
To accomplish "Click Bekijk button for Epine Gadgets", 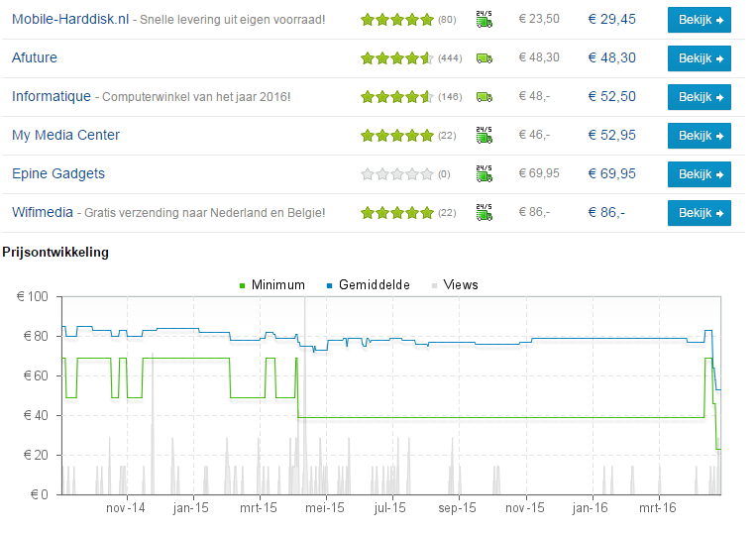I will pyautogui.click(x=700, y=174).
